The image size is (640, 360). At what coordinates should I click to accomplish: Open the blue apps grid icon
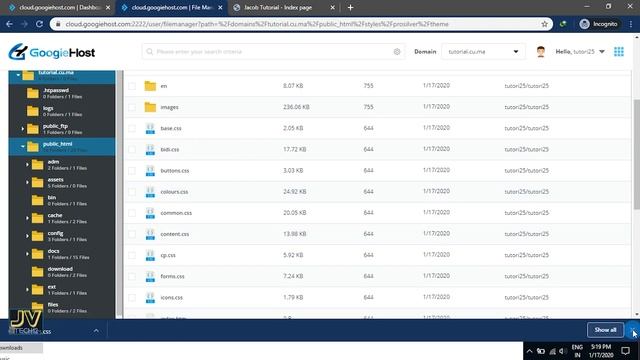click(619, 52)
